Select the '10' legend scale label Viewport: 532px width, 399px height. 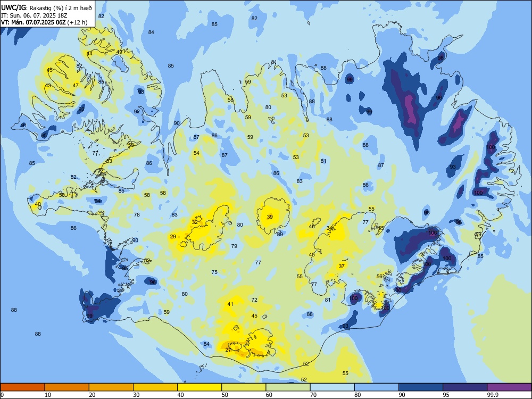click(48, 395)
